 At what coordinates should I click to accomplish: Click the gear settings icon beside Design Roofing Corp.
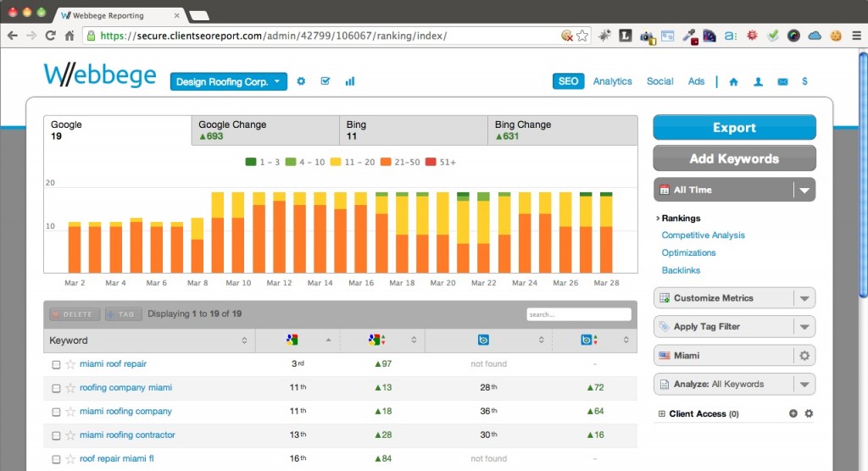pyautogui.click(x=301, y=81)
